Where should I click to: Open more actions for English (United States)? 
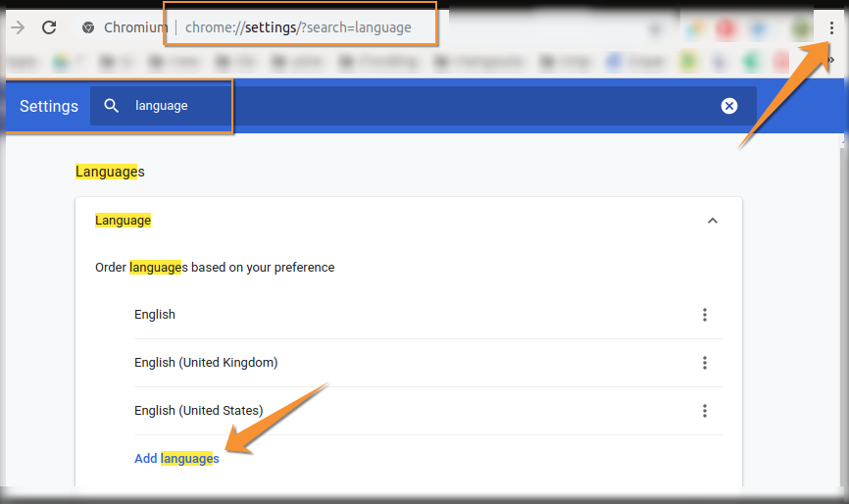[x=704, y=411]
